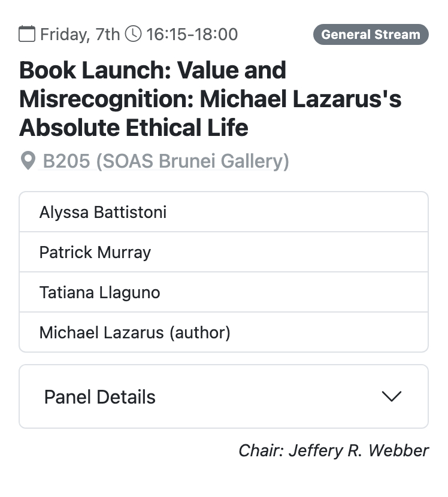Click the Friday, 7th date text
The width and height of the screenshot is (448, 497).
[80, 35]
